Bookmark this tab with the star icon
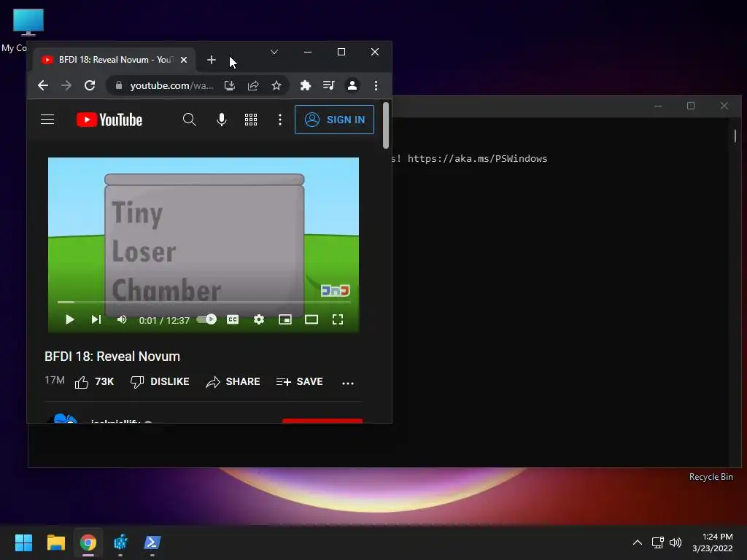The width and height of the screenshot is (747, 560). (276, 85)
